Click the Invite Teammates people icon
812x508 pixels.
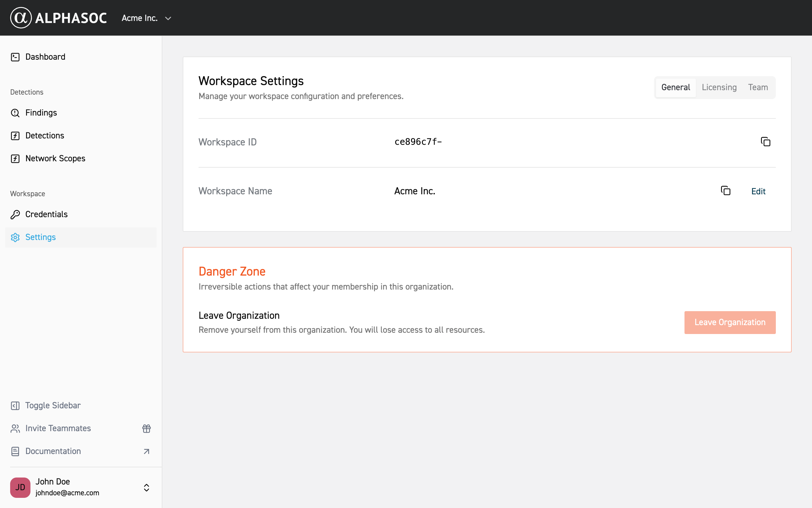tap(15, 428)
